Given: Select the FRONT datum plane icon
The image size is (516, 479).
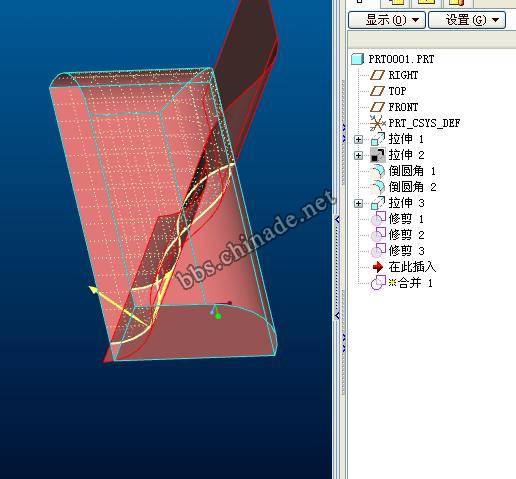Looking at the screenshot, I should point(377,107).
